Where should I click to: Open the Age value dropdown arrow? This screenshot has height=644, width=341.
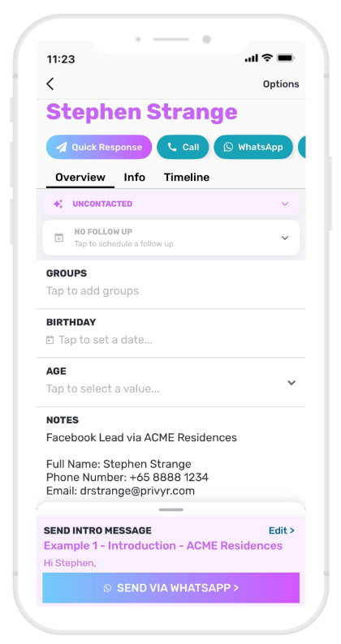291,383
